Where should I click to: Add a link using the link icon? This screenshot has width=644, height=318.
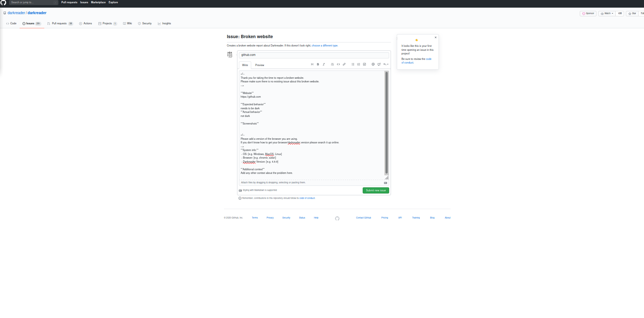coord(344,64)
